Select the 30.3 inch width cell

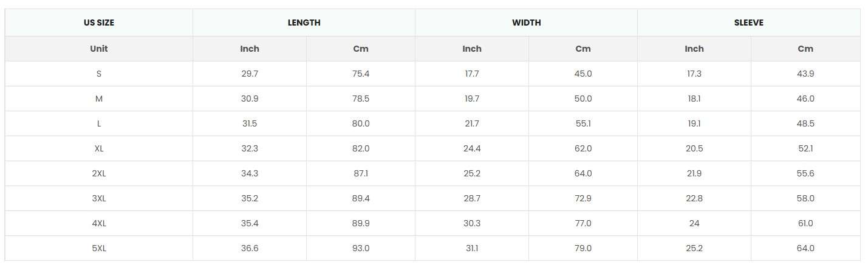tap(472, 223)
